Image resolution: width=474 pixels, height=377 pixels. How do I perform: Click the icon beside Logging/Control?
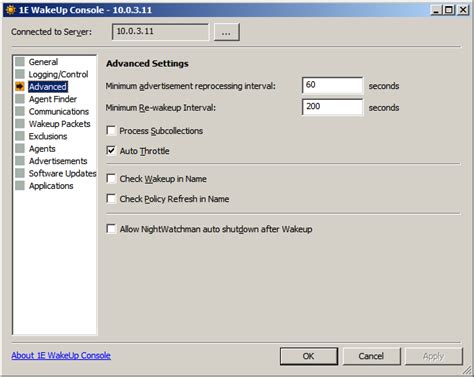click(x=20, y=74)
